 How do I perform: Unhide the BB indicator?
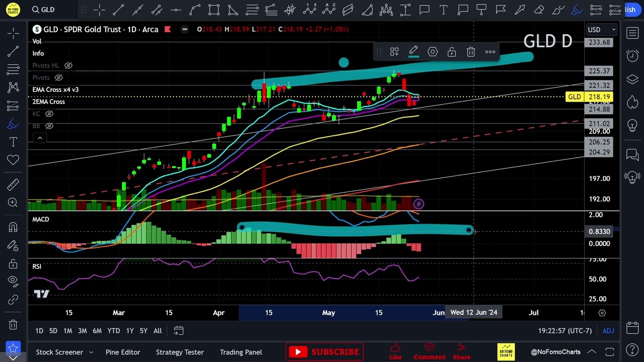point(49,126)
